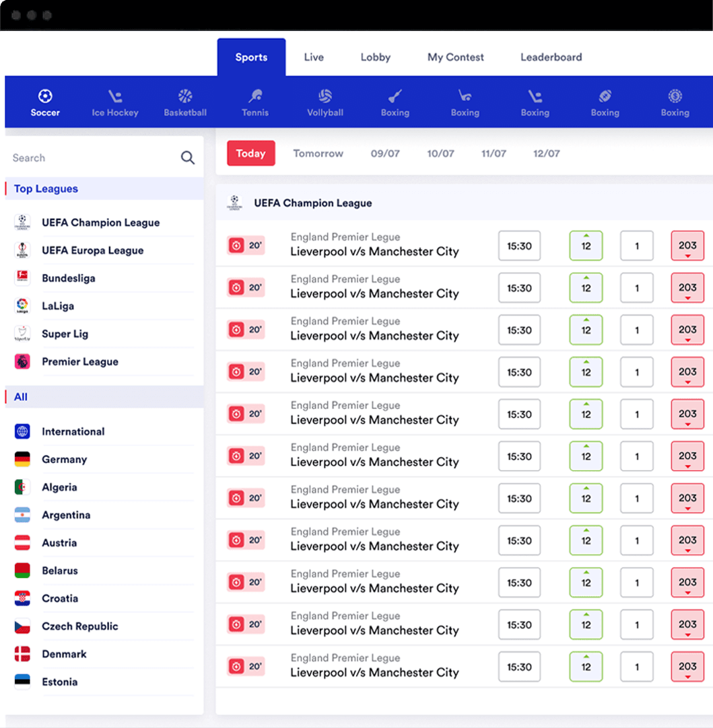
Task: Open the first Boxing category
Action: click(x=395, y=101)
